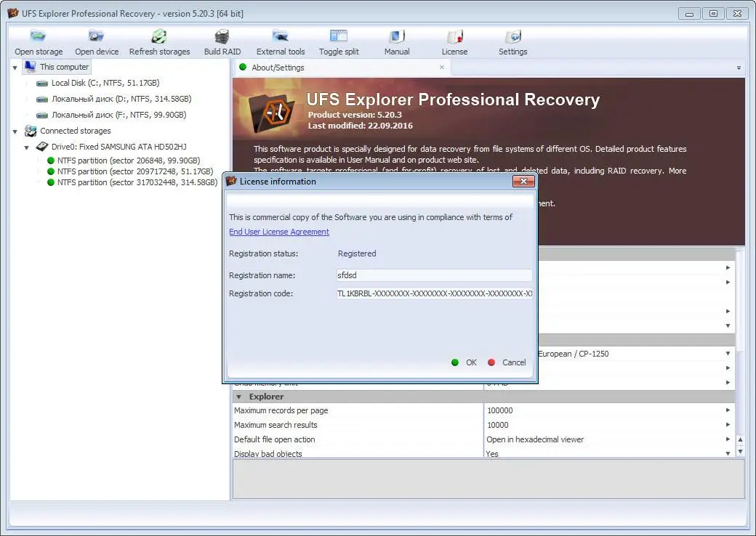Click green status dot on About/Settings tab
The image size is (756, 536).
[x=243, y=68]
